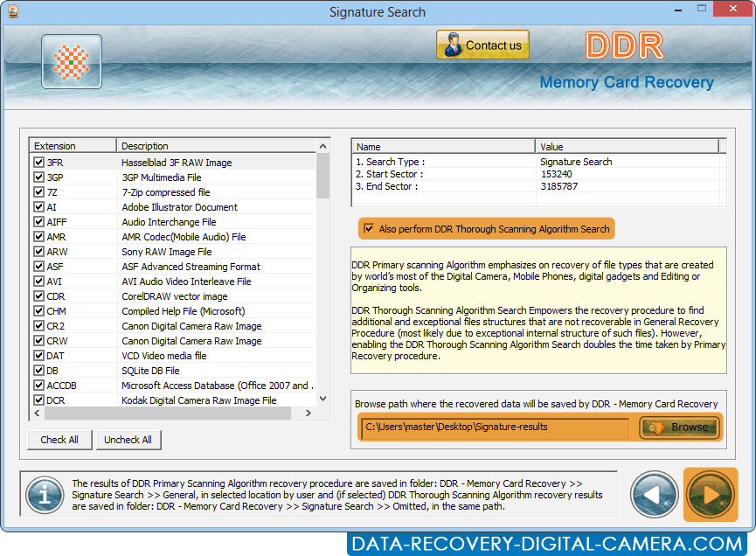Select '7-Zip compressed file' row text
Screen dimensions: 756x556
(x=166, y=192)
